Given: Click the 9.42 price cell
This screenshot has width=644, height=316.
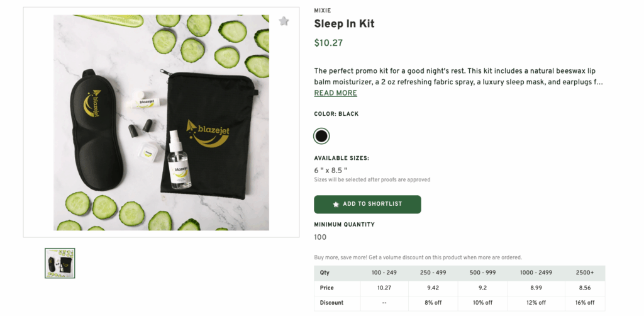Looking at the screenshot, I should (x=432, y=288).
